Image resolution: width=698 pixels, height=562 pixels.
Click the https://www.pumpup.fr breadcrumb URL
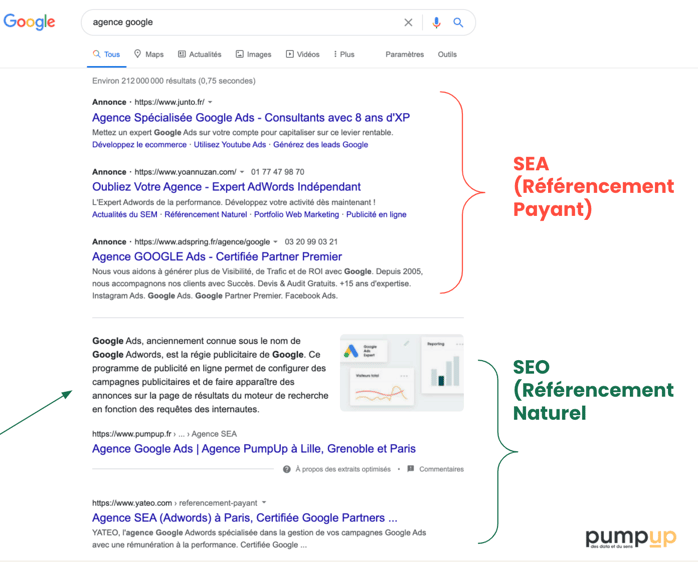[x=131, y=434]
